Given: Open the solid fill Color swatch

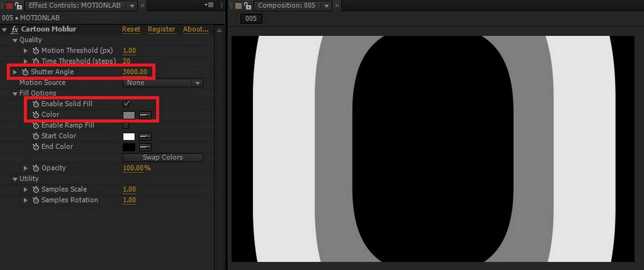Looking at the screenshot, I should pos(129,114).
